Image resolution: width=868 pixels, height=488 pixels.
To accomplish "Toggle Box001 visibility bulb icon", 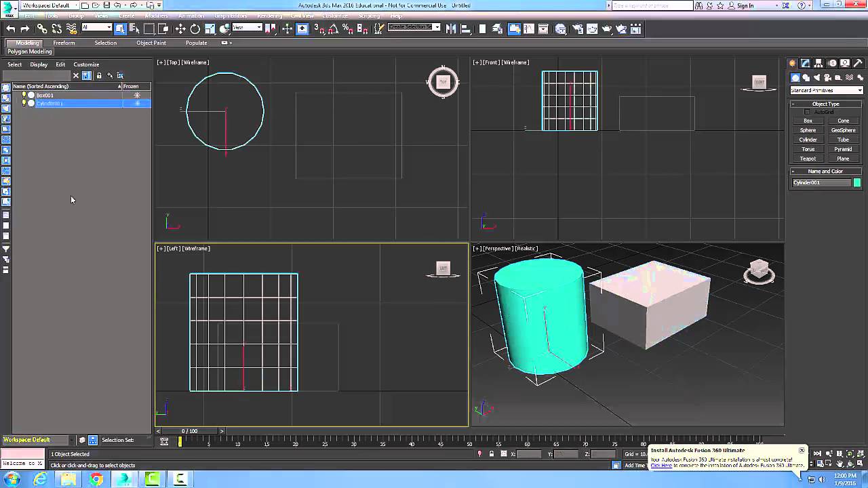I will pyautogui.click(x=24, y=96).
